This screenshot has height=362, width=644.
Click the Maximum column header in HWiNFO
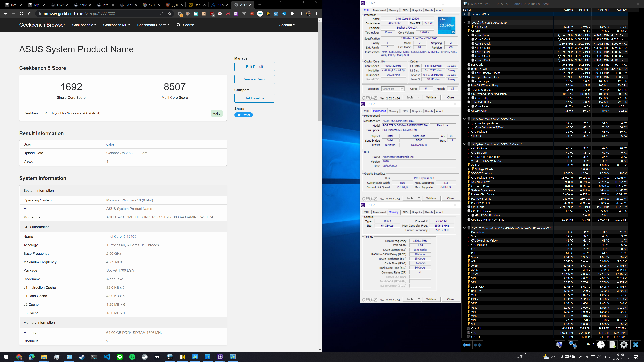pos(603,10)
